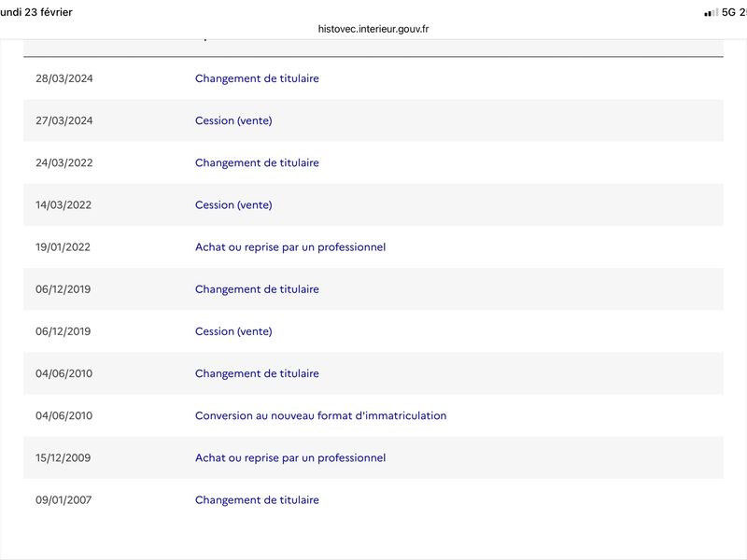The height and width of the screenshot is (560, 747).
Task: Click Changement de titulaire dated 09/01/2007
Action: tap(257, 500)
